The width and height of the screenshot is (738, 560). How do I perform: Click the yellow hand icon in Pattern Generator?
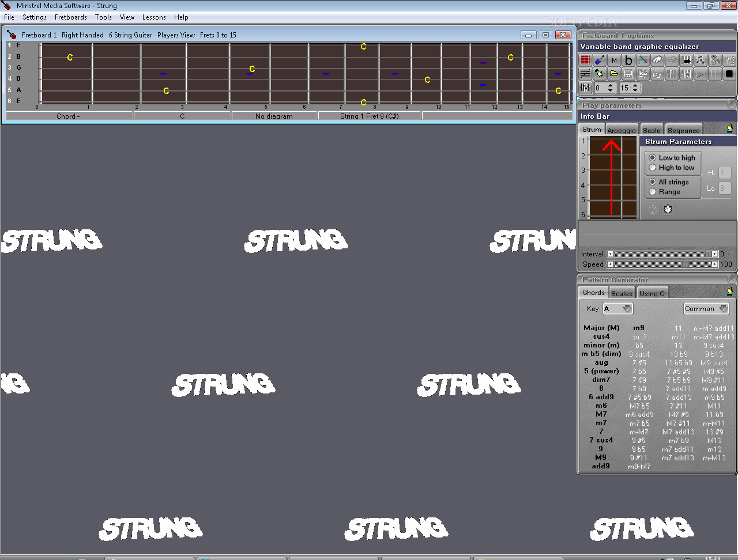point(730,292)
